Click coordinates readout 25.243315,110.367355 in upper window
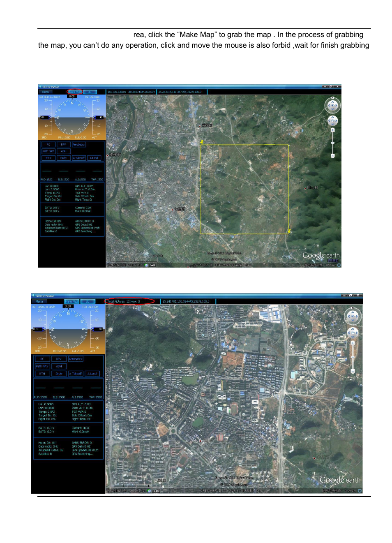Screen dimensions: 392x543 [x=180, y=92]
